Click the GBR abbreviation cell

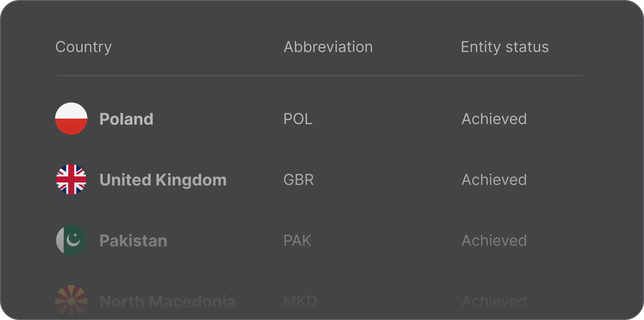click(298, 180)
